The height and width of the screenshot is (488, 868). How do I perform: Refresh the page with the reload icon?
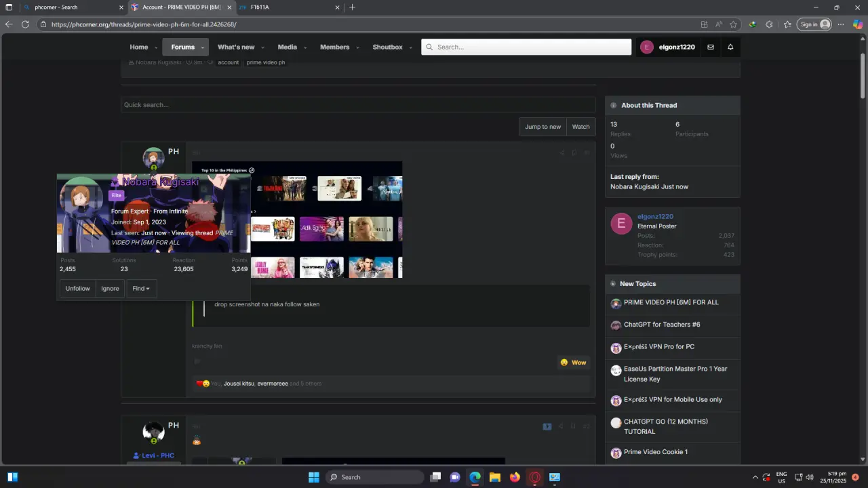[x=25, y=24]
